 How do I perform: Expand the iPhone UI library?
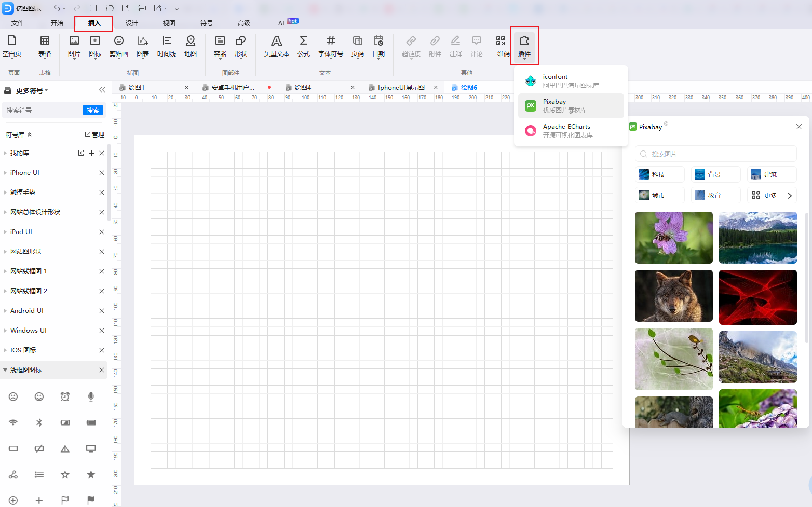point(5,173)
